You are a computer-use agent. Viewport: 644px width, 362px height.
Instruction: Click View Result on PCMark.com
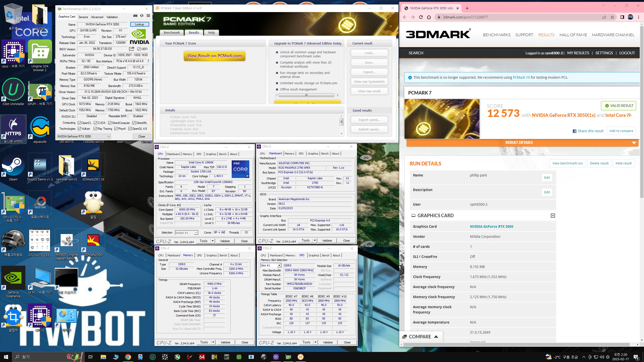(x=214, y=56)
